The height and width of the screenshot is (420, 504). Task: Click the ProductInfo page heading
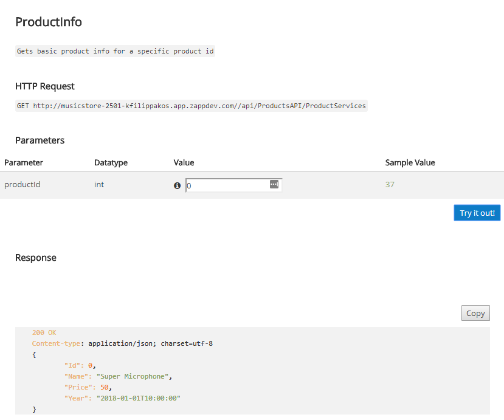tap(49, 22)
